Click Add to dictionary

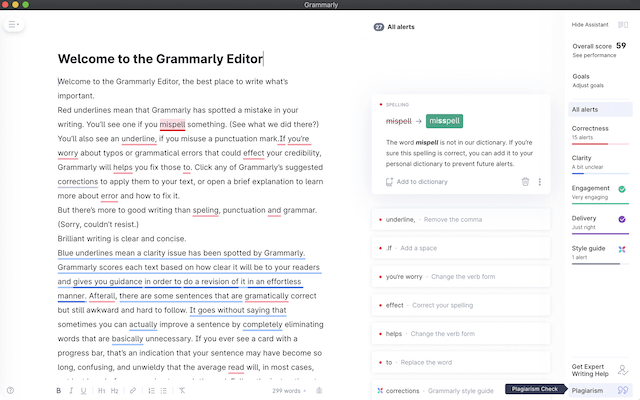[416, 182]
